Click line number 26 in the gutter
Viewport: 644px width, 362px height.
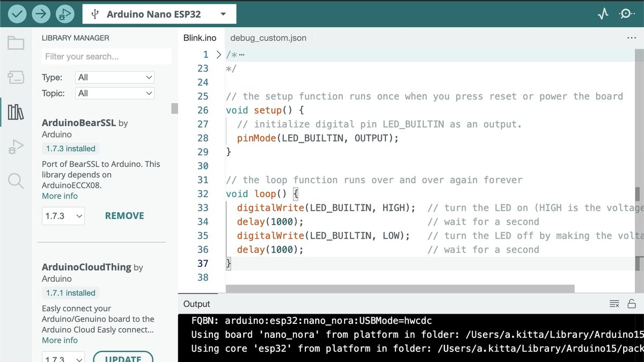tap(203, 110)
